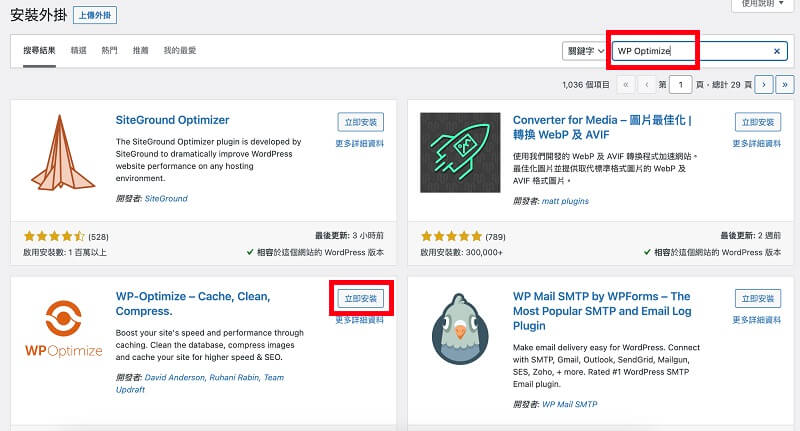Viewport: 800px width, 431px height.
Task: Click the Converter for Media rocket icon
Action: (x=460, y=153)
